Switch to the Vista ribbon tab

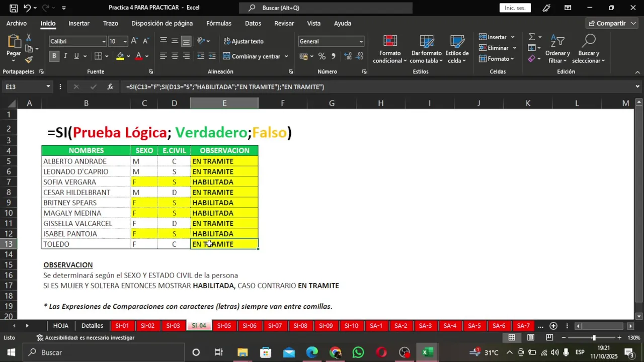point(314,23)
